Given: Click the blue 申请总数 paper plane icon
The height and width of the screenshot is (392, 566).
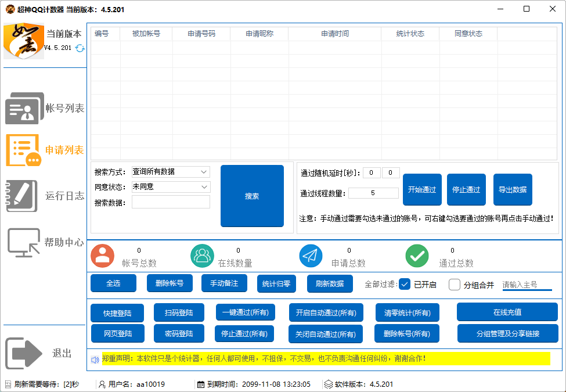Looking at the screenshot, I should pyautogui.click(x=311, y=256).
